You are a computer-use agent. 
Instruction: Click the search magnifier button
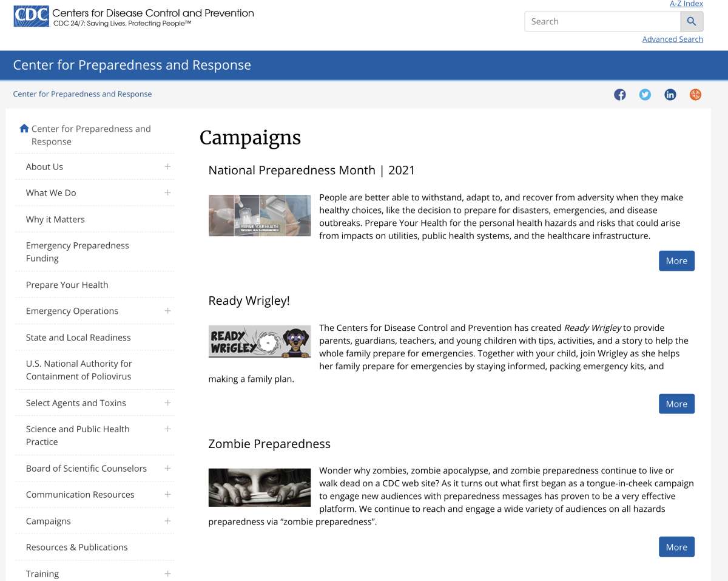pyautogui.click(x=692, y=21)
